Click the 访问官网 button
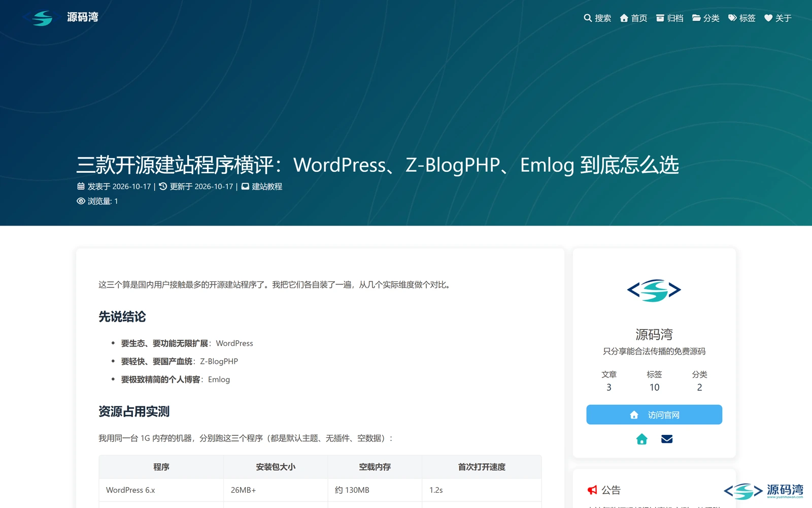This screenshot has height=508, width=812. (x=654, y=415)
